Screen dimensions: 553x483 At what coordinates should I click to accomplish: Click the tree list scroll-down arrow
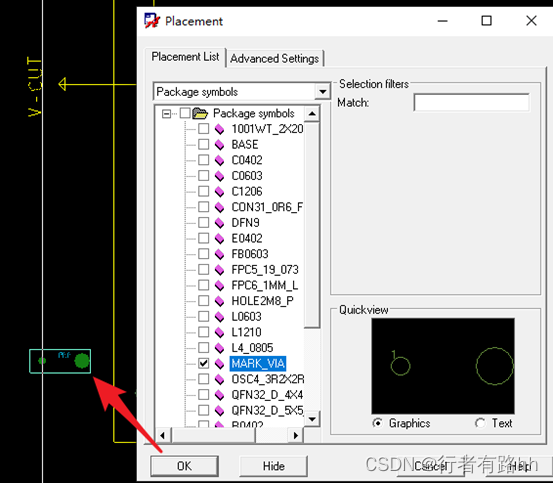tap(312, 419)
